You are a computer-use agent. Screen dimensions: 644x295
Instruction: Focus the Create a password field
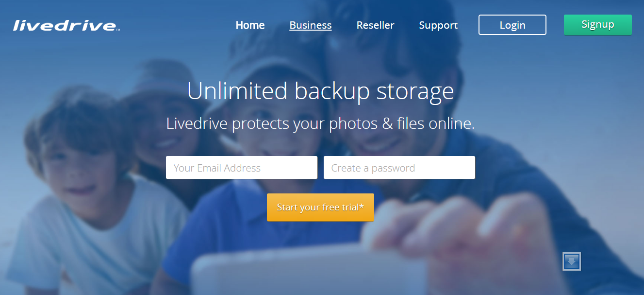[399, 168]
